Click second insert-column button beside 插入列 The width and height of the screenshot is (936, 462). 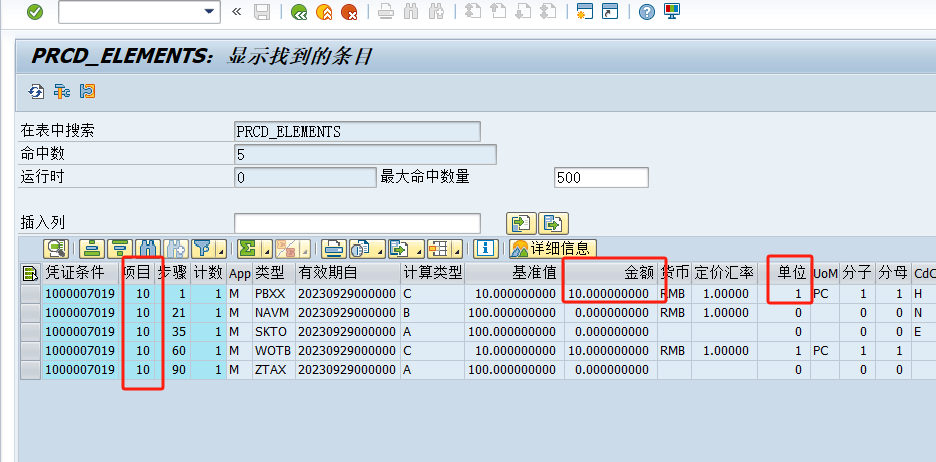(x=553, y=223)
